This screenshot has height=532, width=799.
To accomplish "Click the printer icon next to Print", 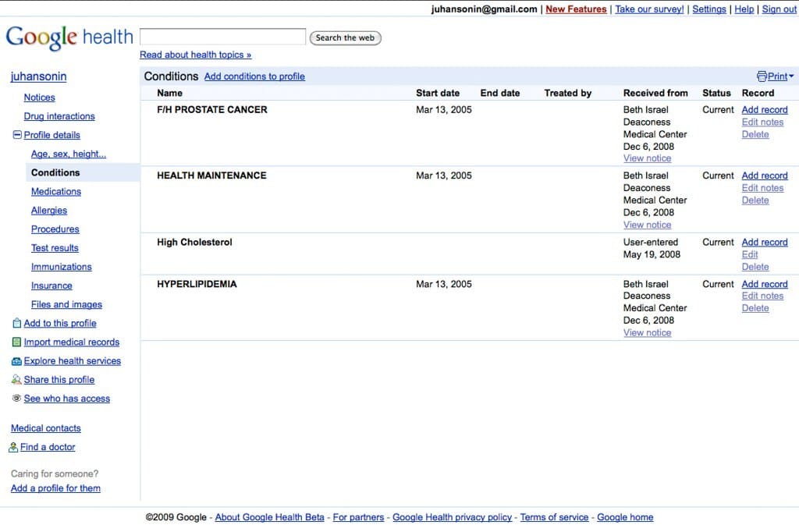I will (762, 76).
